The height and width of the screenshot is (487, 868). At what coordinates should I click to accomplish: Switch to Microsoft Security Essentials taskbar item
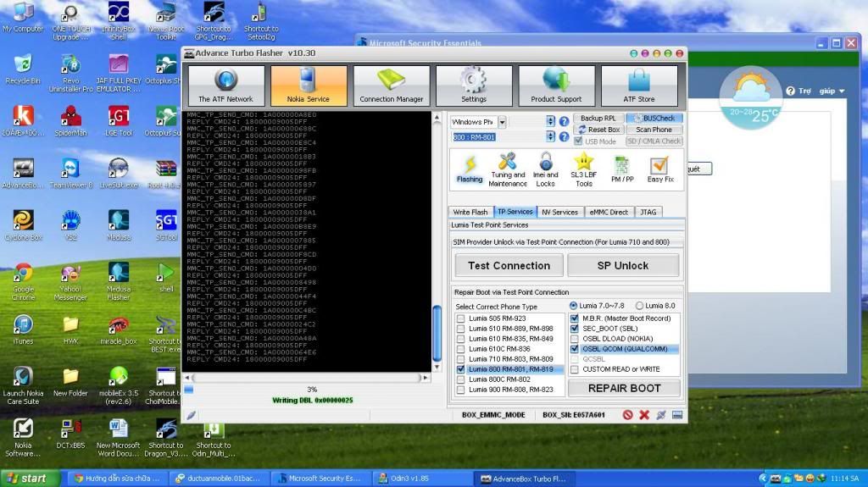click(x=320, y=479)
